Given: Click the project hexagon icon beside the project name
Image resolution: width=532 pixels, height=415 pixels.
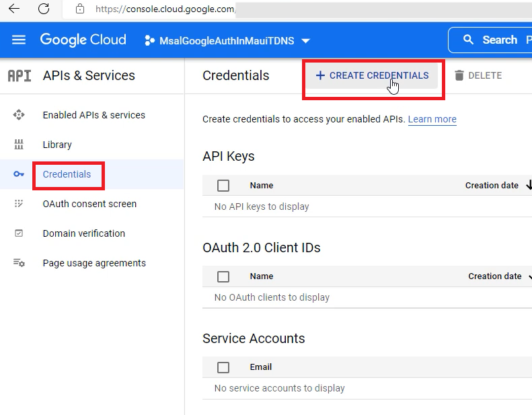Looking at the screenshot, I should pos(149,40).
